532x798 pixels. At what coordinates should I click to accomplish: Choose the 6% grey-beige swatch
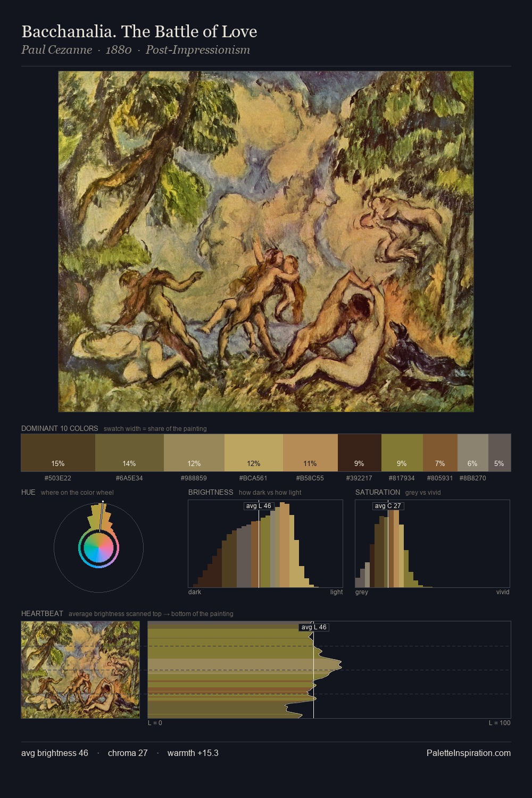tap(473, 453)
